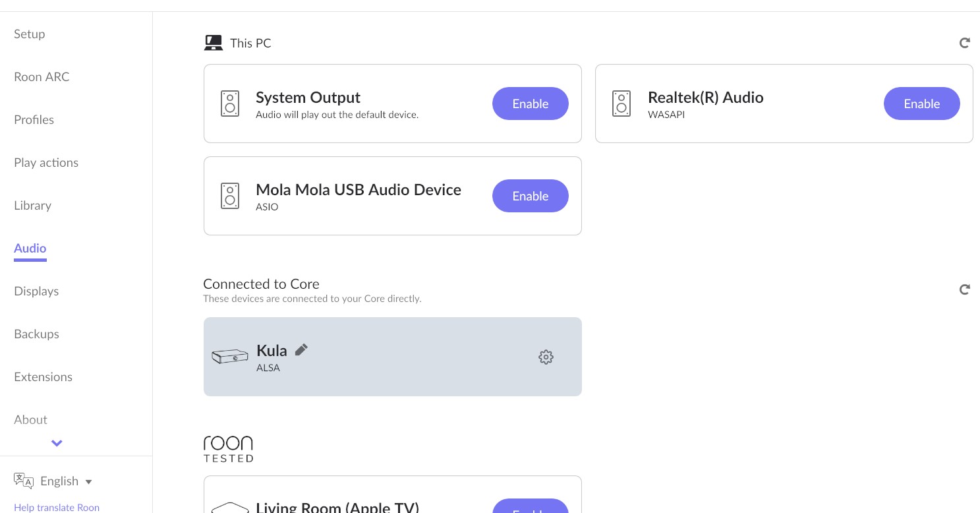
Task: Enable Realtek(R) Audio WASAPI output
Action: click(921, 104)
